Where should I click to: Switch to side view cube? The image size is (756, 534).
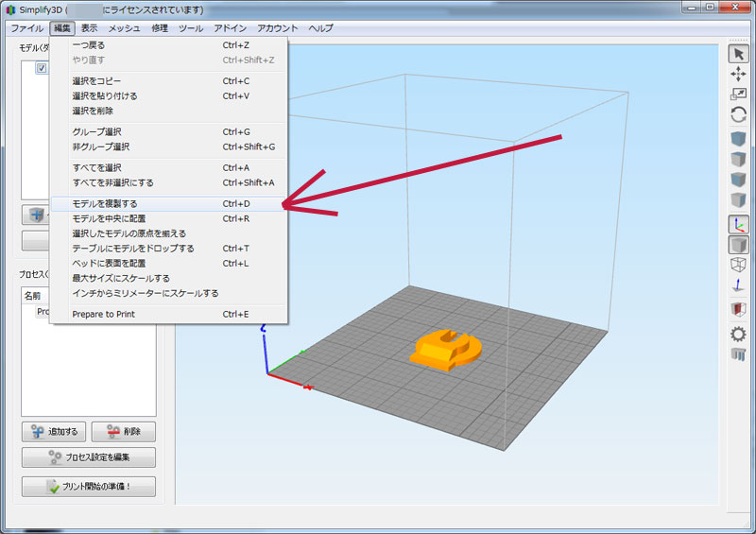[x=738, y=199]
